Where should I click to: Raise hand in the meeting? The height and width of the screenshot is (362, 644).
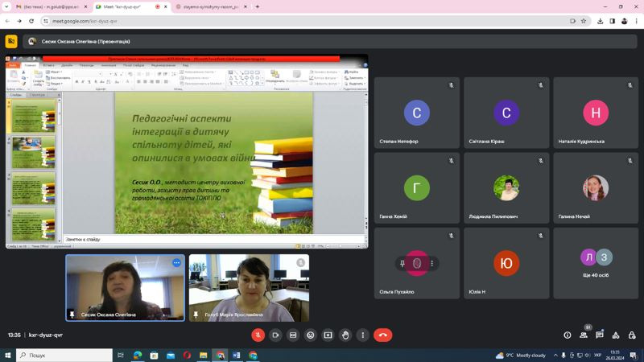(x=345, y=335)
